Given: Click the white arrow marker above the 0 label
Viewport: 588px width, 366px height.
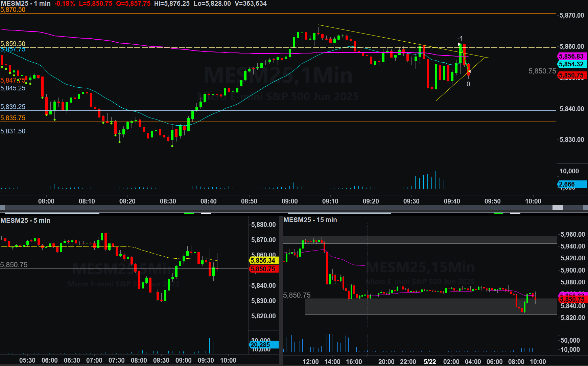Looking at the screenshot, I should pos(469,71).
